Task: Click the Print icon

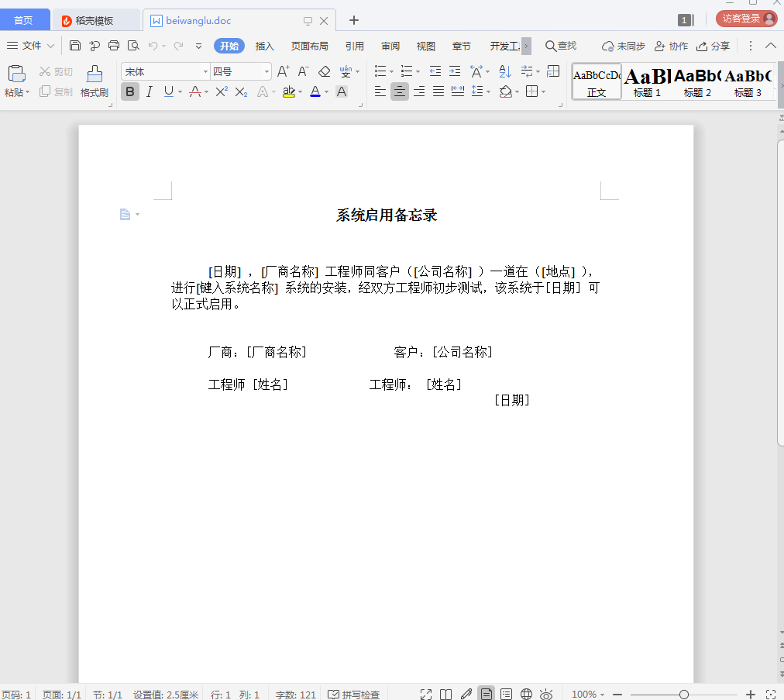Action: (x=114, y=46)
